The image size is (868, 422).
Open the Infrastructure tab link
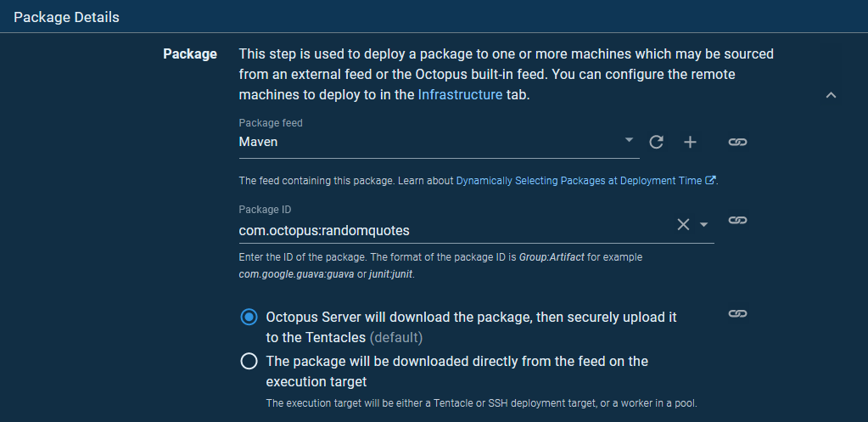pyautogui.click(x=460, y=94)
